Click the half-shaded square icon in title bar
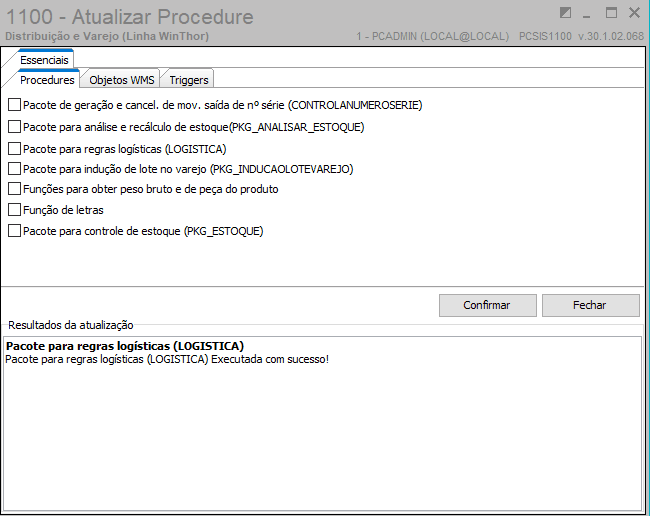The image size is (650, 516). (x=566, y=13)
